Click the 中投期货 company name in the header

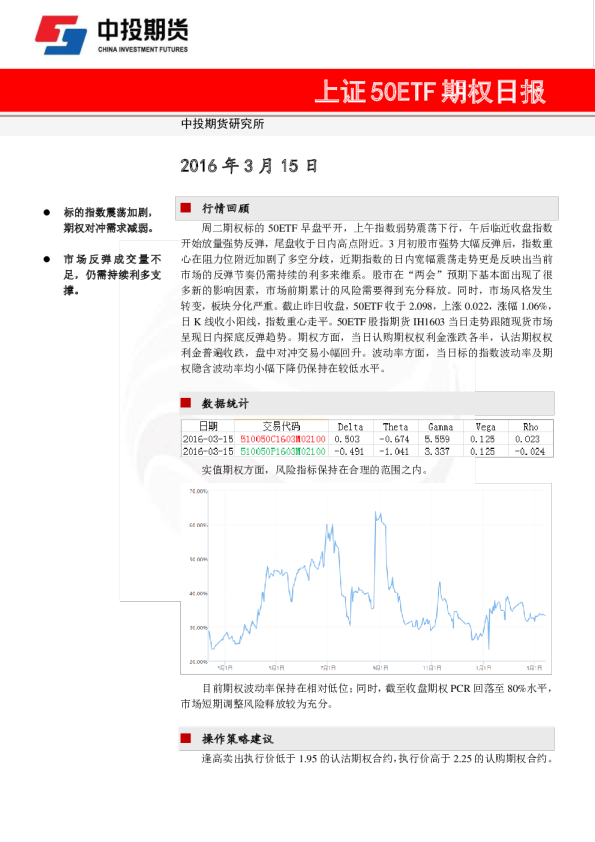coord(143,31)
